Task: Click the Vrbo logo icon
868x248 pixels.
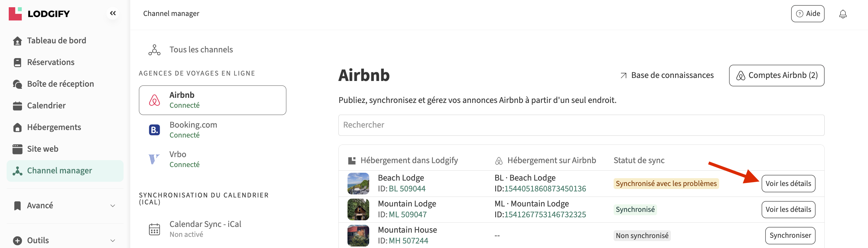Action: tap(154, 159)
